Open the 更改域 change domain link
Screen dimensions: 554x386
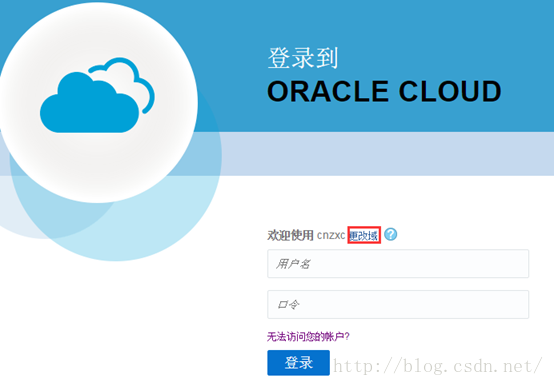(364, 235)
